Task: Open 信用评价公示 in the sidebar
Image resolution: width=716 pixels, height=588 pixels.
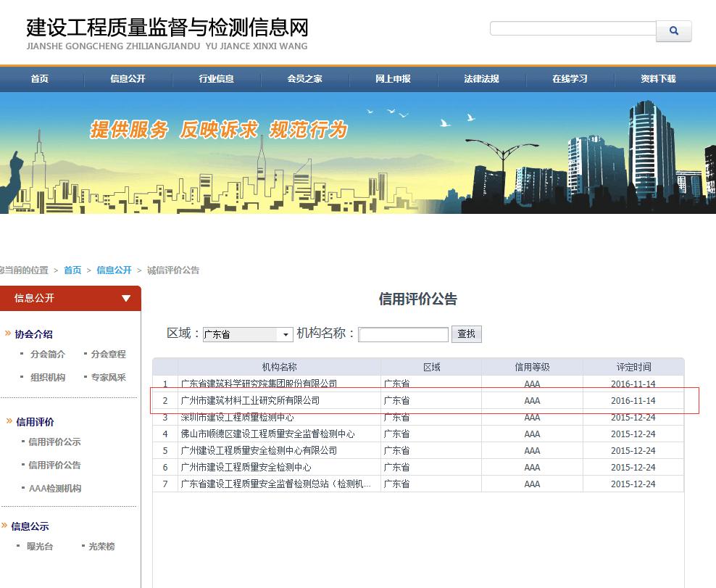Action: click(54, 442)
